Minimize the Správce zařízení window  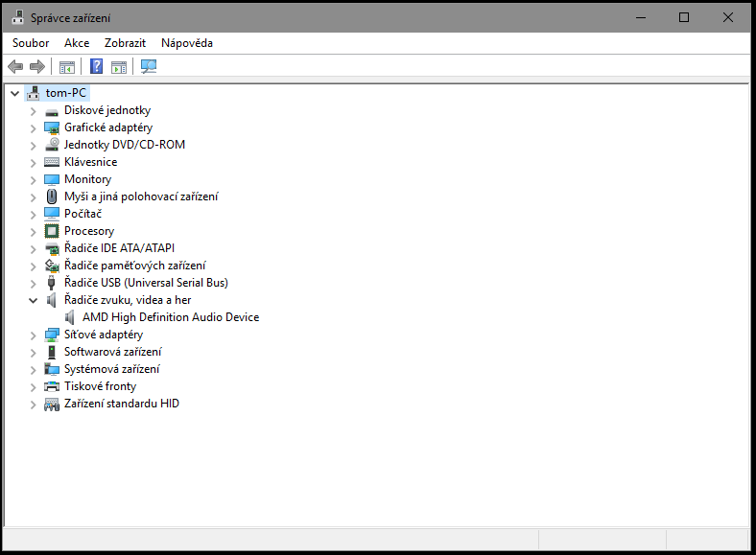(x=641, y=18)
